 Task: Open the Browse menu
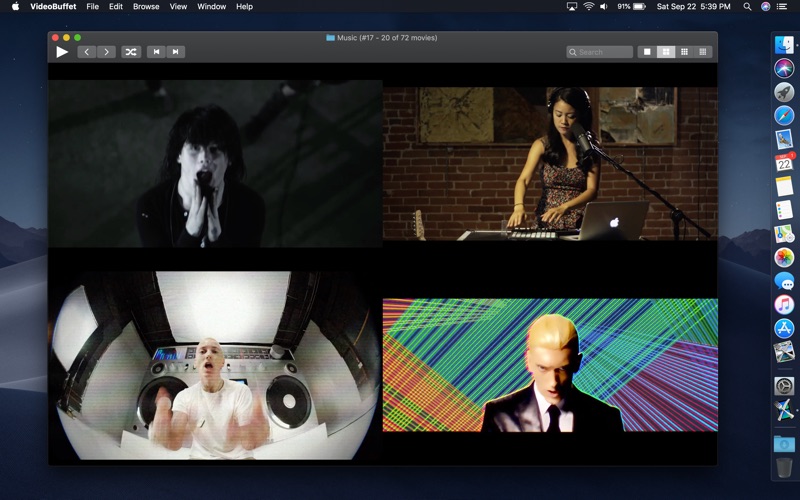tap(146, 7)
